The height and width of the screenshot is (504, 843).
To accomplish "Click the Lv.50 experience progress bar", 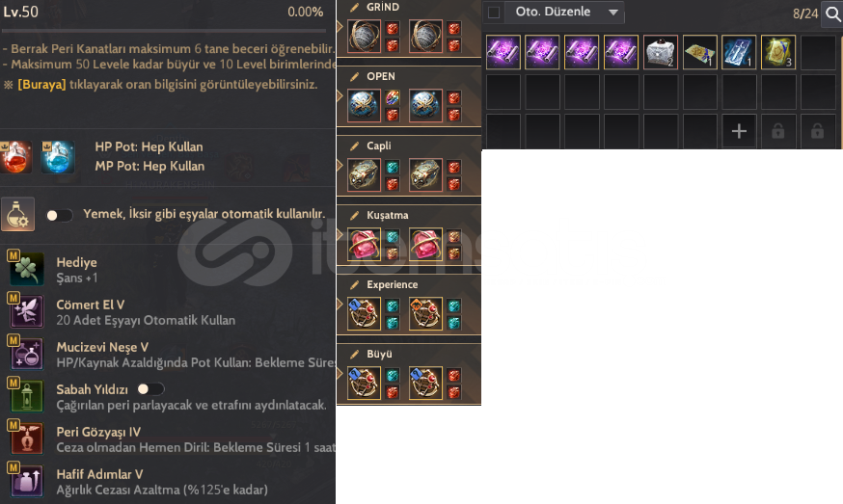I will 164,31.
